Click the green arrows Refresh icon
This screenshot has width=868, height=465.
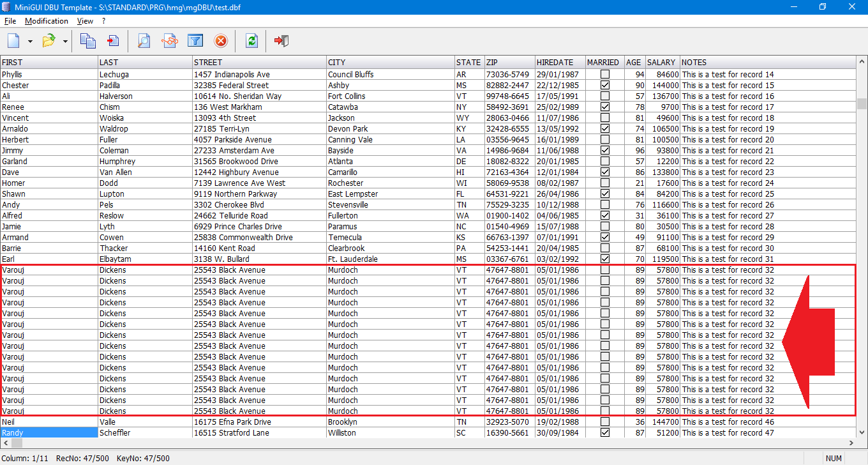point(251,42)
